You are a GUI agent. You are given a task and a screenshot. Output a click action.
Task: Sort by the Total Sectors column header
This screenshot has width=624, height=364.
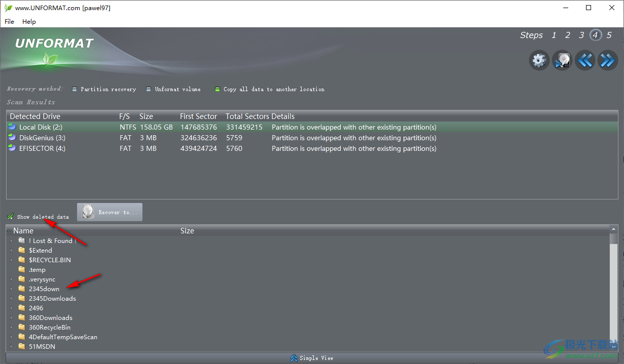(x=247, y=116)
